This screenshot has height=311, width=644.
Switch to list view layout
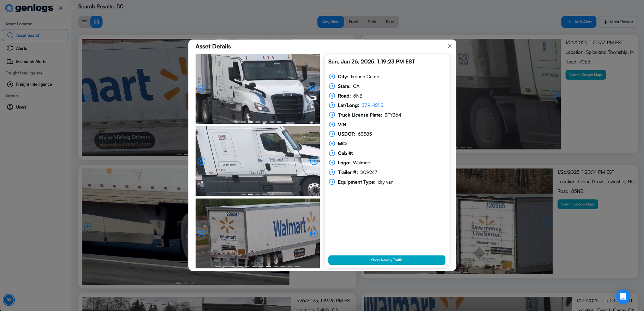[x=84, y=22]
